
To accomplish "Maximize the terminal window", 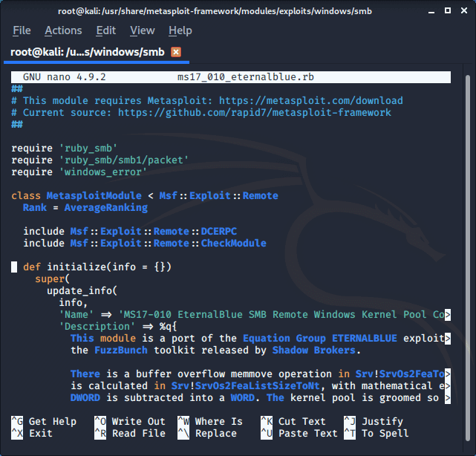I will [x=448, y=10].
